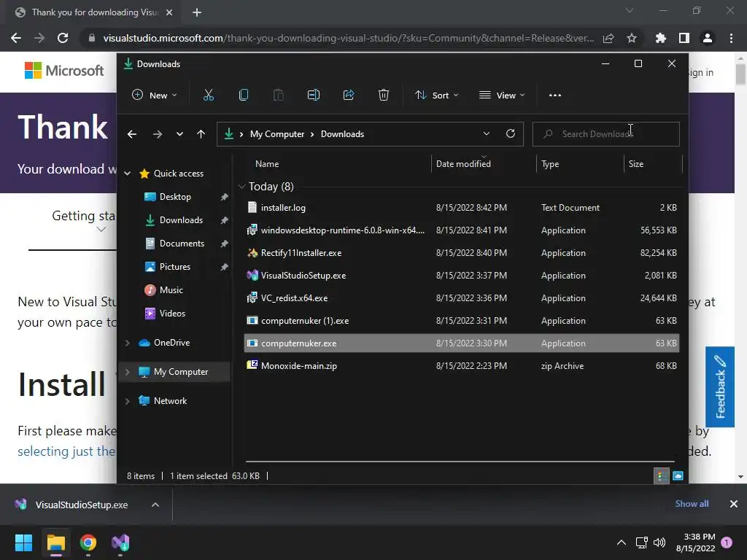
Task: Select the Monoxide-main.zip archive
Action: point(461,366)
